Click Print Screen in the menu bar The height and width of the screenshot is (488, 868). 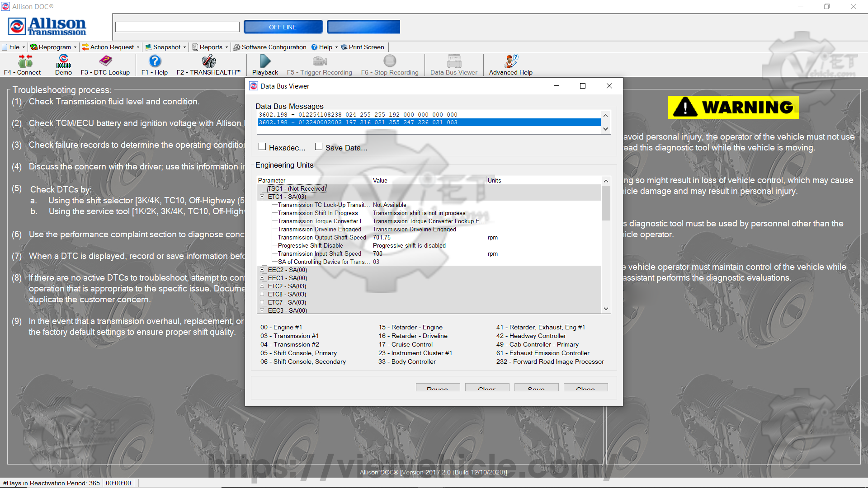363,47
